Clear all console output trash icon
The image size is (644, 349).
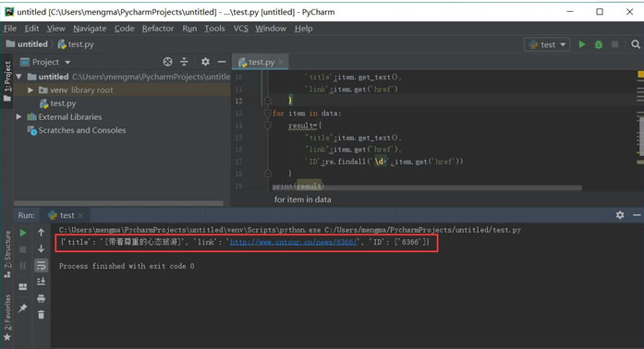tap(41, 315)
